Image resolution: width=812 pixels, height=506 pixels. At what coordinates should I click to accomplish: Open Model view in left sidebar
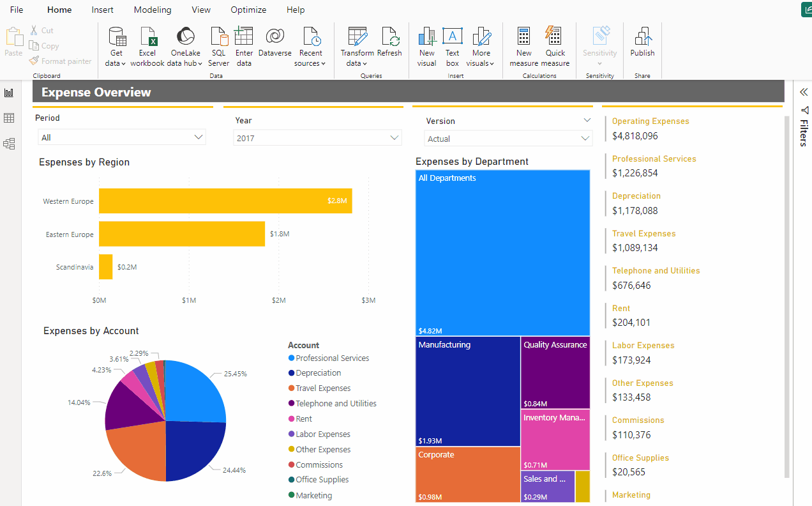pyautogui.click(x=9, y=144)
